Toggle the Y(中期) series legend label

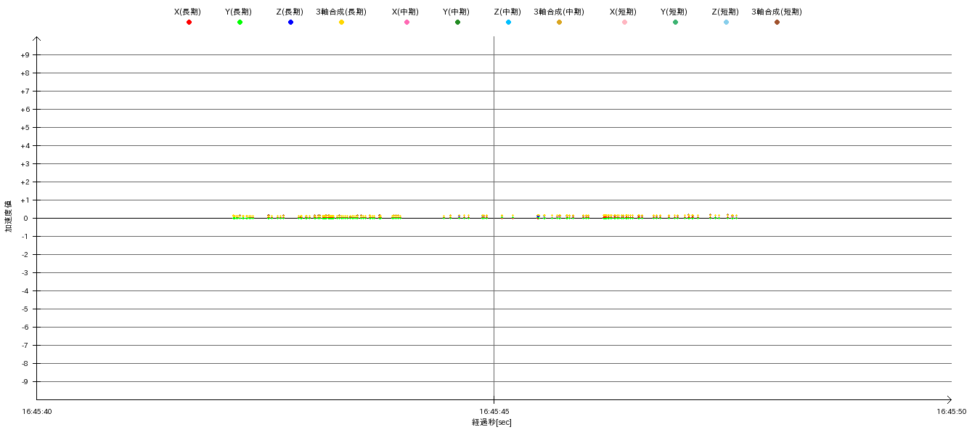coord(456,12)
